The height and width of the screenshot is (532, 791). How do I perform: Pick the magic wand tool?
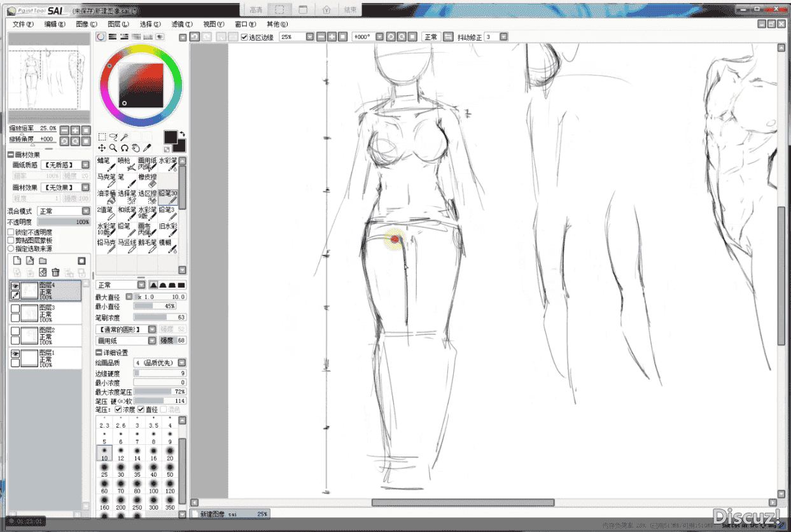point(125,137)
